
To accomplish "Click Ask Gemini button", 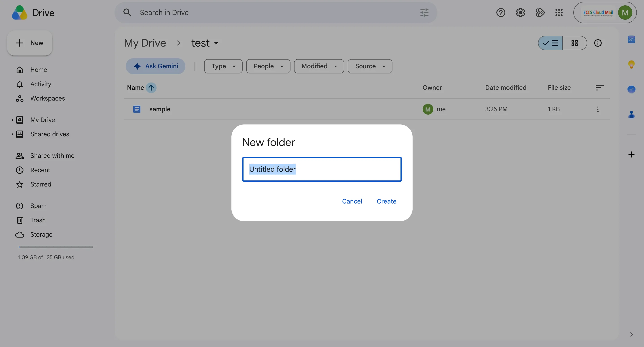I will coord(155,66).
